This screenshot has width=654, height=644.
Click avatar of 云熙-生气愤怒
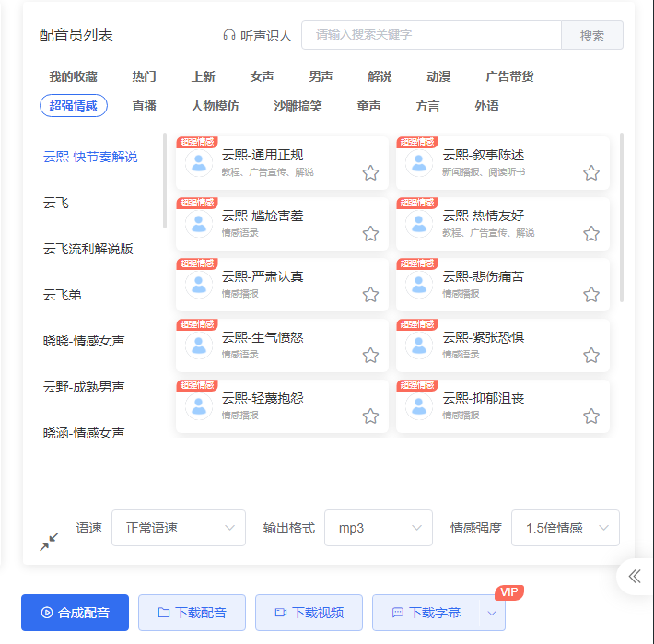pos(199,345)
